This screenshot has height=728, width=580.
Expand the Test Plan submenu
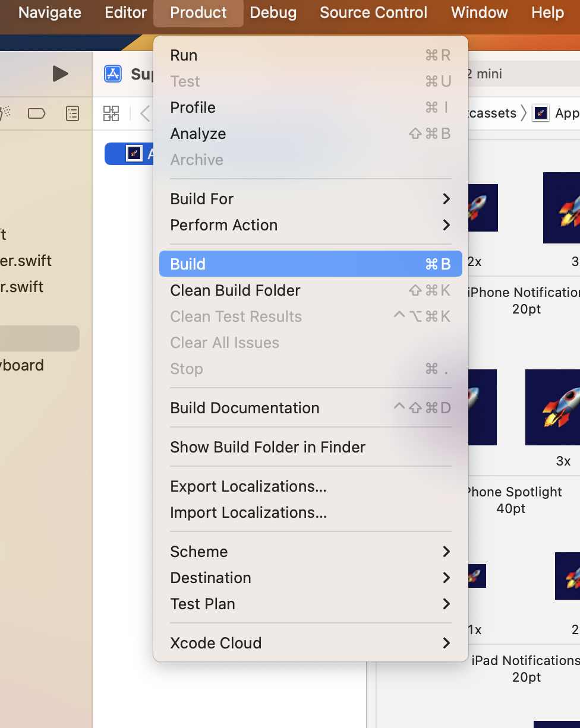click(x=311, y=604)
